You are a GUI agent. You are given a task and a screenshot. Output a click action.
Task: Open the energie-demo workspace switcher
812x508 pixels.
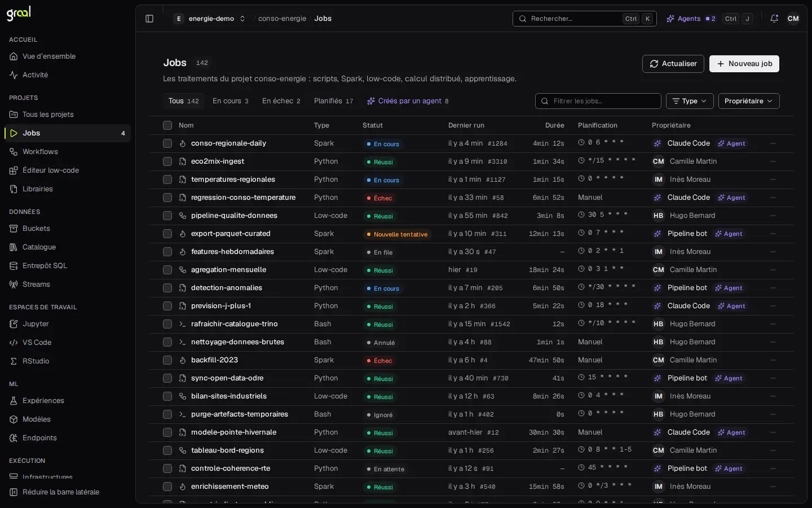210,19
